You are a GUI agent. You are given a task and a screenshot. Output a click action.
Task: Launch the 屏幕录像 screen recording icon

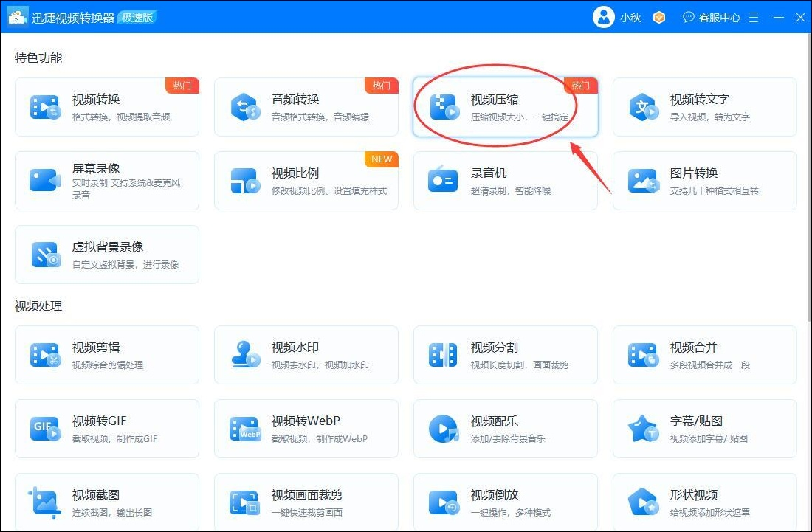45,181
